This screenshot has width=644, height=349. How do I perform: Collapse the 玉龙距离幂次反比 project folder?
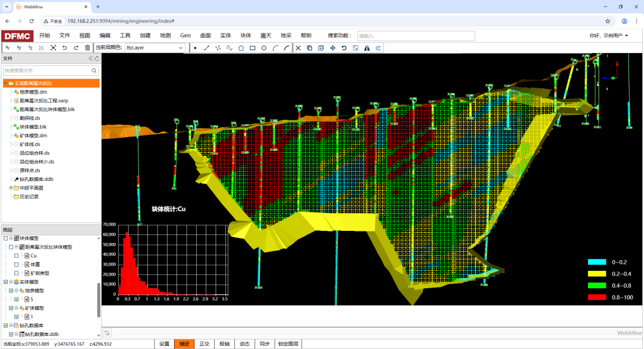[5, 84]
